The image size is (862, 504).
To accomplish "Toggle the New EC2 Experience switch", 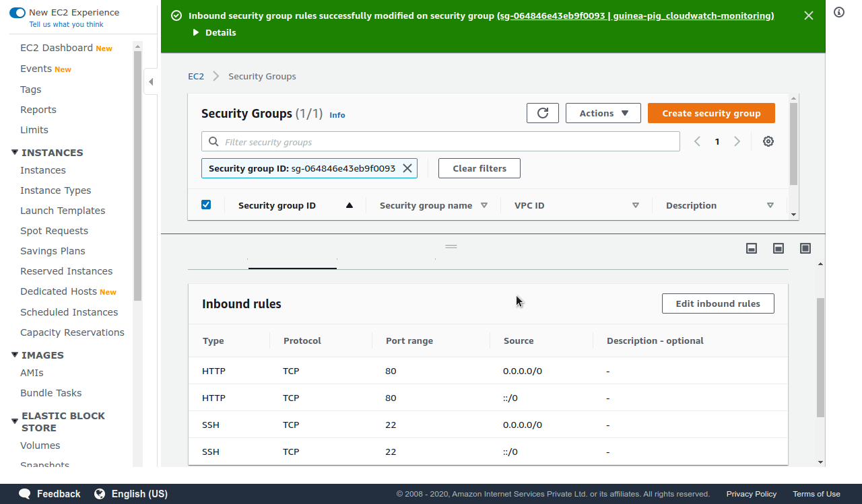I will tap(18, 13).
